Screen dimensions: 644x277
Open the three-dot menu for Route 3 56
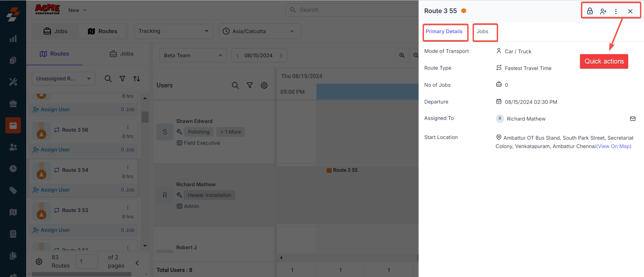(128, 127)
